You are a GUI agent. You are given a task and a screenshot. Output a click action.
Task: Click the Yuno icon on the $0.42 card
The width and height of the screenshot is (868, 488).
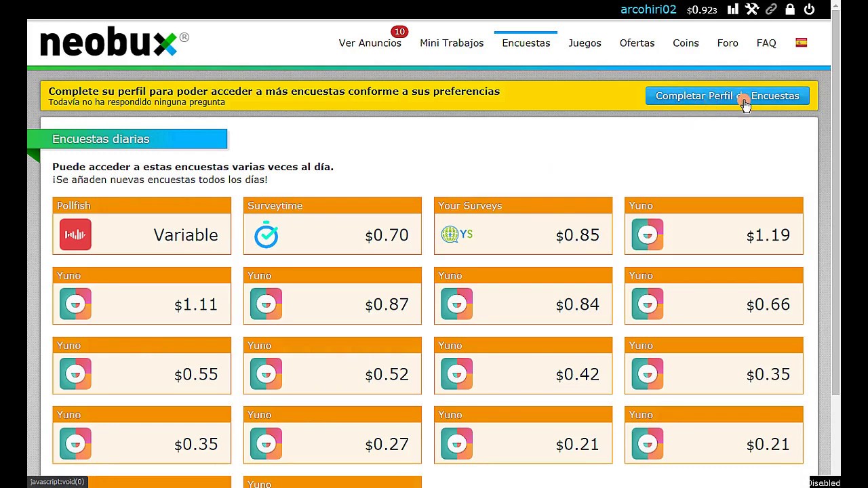click(x=457, y=374)
